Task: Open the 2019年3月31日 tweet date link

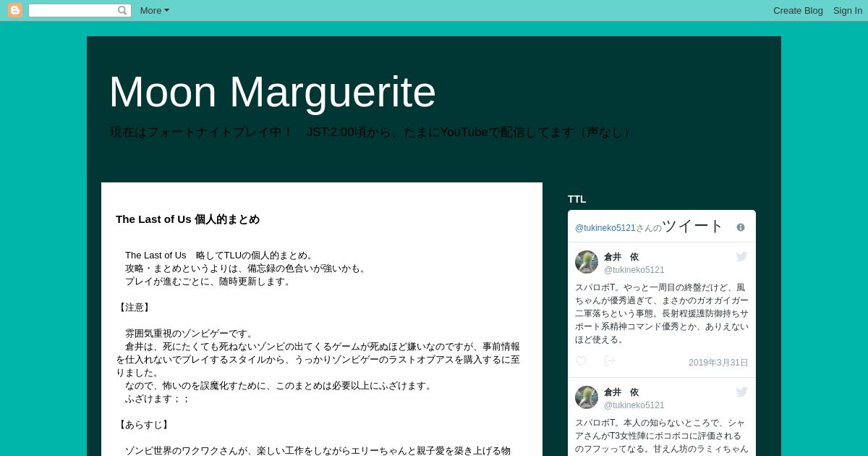Action: pos(718,363)
